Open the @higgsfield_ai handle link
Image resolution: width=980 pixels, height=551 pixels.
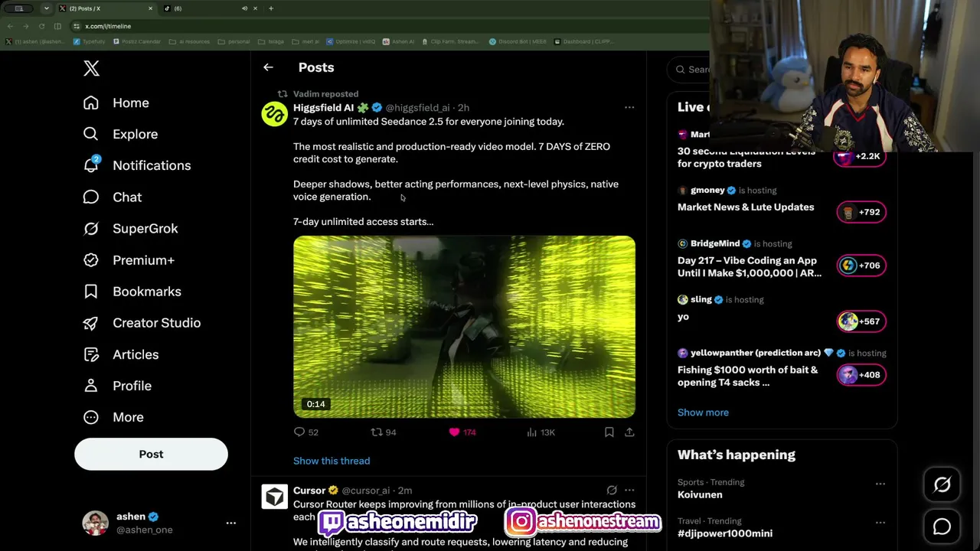click(x=417, y=108)
